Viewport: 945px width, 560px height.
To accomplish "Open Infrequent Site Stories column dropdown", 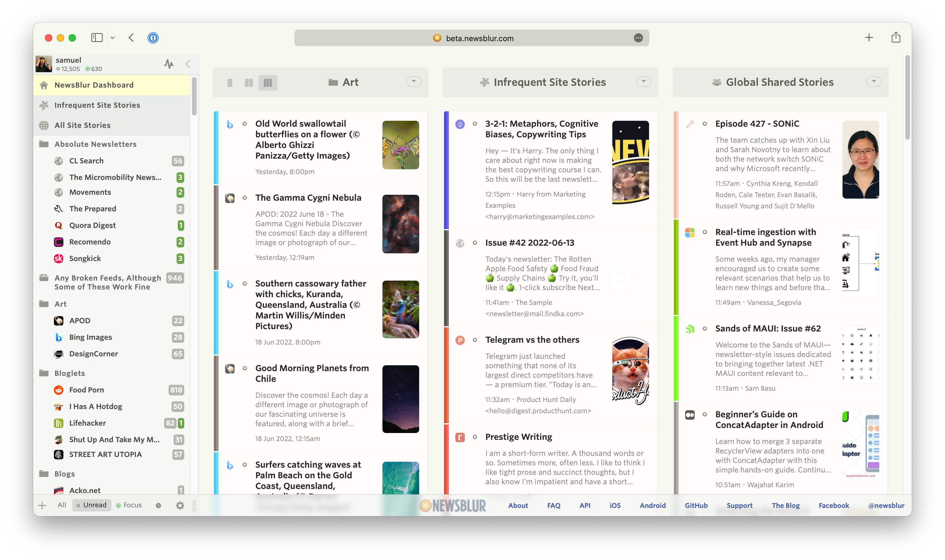I will [x=643, y=81].
